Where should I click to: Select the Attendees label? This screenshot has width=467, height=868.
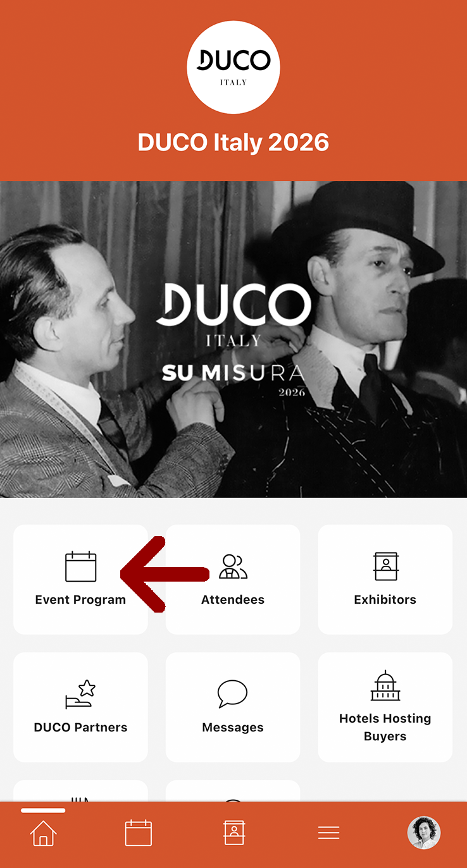(233, 600)
